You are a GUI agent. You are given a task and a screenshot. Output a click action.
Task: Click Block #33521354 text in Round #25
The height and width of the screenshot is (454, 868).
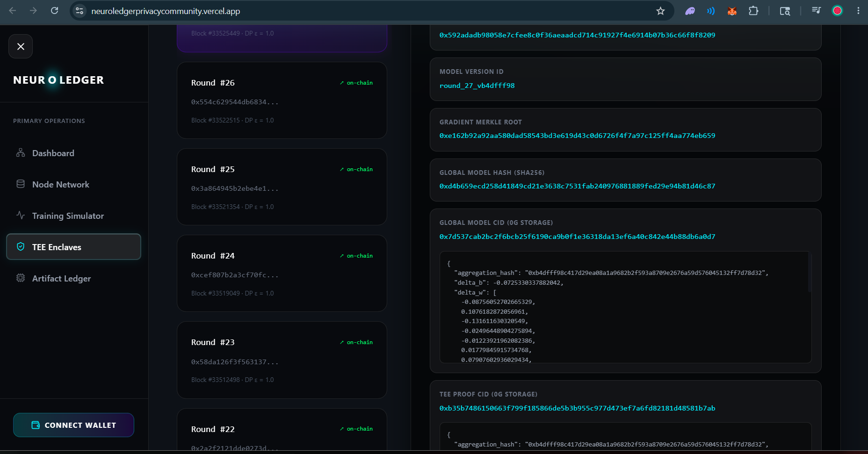click(216, 207)
